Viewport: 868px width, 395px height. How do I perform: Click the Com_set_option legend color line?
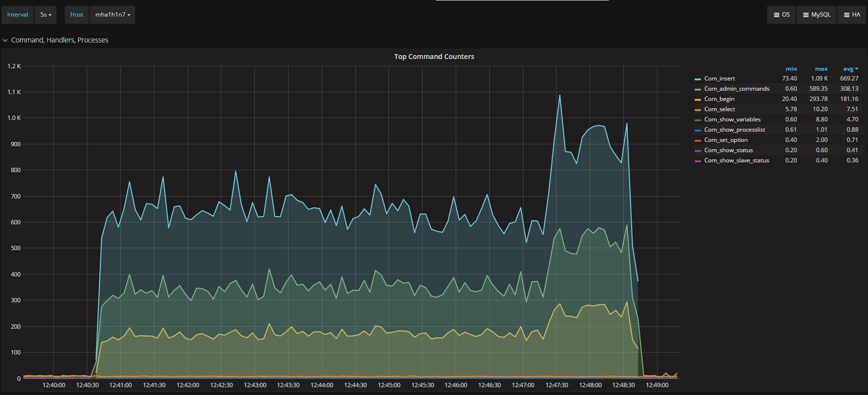point(698,140)
